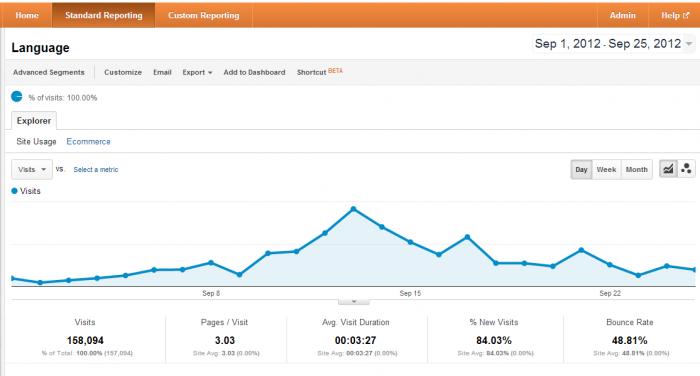Open the Admin menu item
Screen dimensions: 700x376
point(623,15)
